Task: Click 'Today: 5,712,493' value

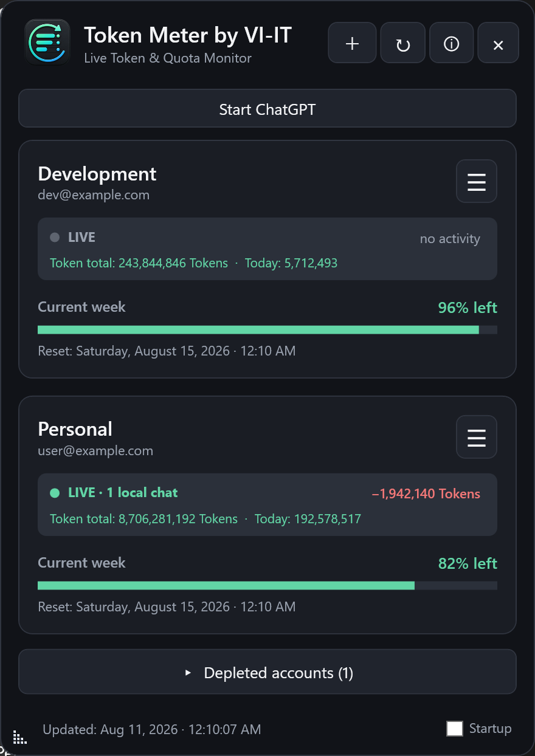Action: 291,263
